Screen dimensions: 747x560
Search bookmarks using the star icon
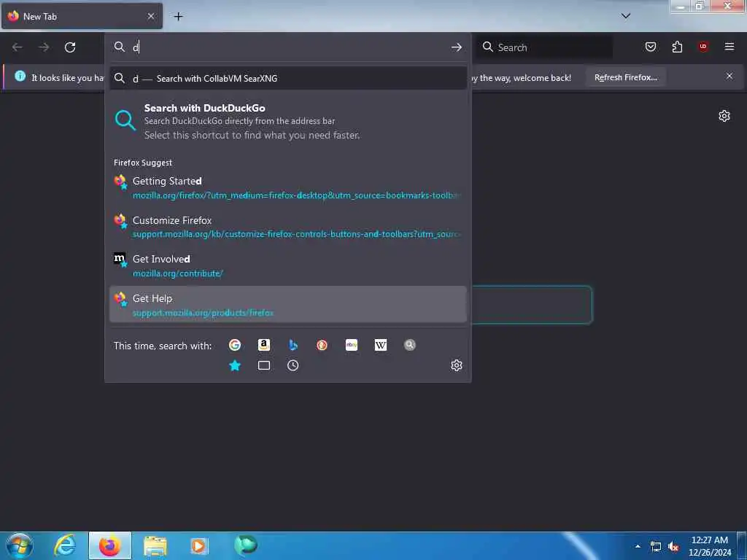pos(234,365)
